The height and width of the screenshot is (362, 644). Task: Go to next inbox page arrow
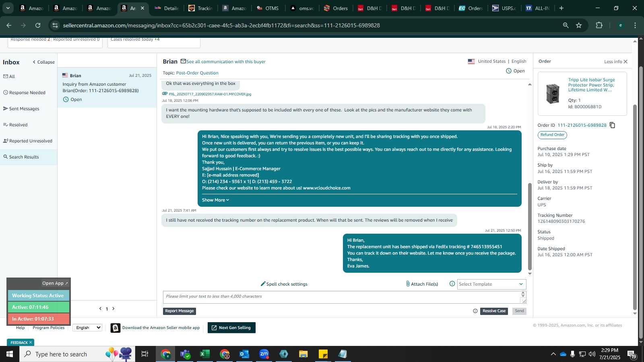[114, 309]
